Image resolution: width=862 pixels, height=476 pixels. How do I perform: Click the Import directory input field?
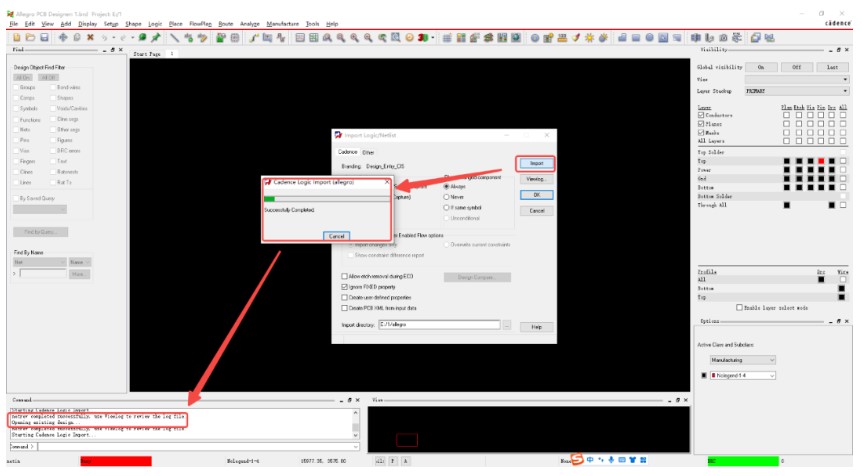439,325
